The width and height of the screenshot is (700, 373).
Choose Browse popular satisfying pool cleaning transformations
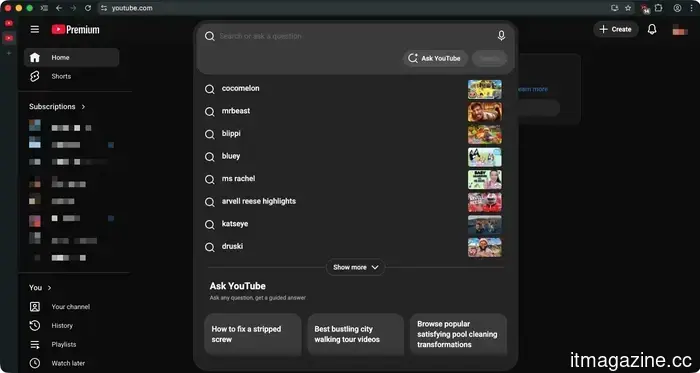(458, 334)
